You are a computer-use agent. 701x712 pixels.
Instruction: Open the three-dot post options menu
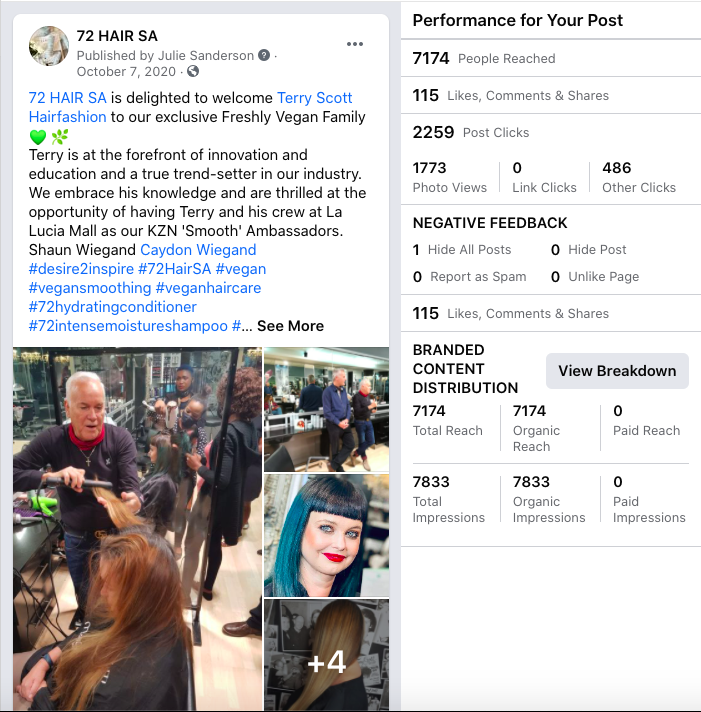[355, 44]
